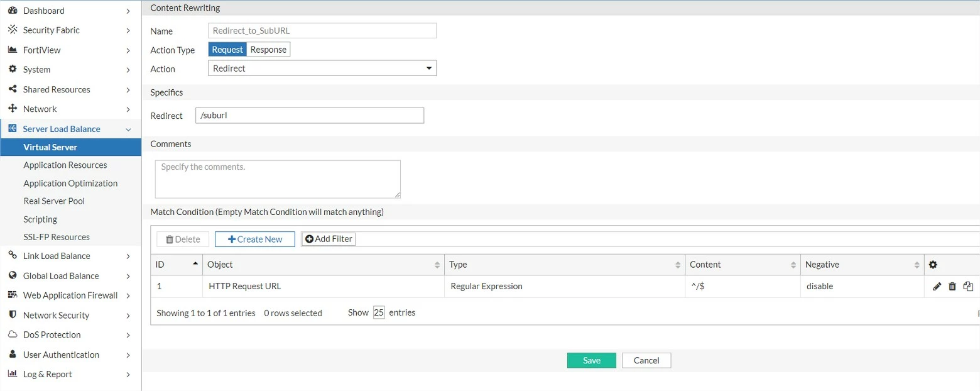Sort table by Negative column header

click(x=863, y=265)
